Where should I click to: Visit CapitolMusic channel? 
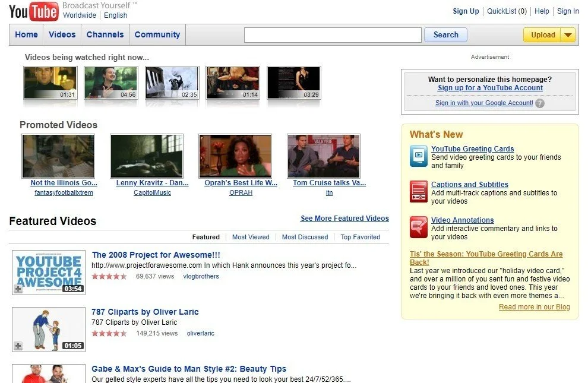point(152,192)
